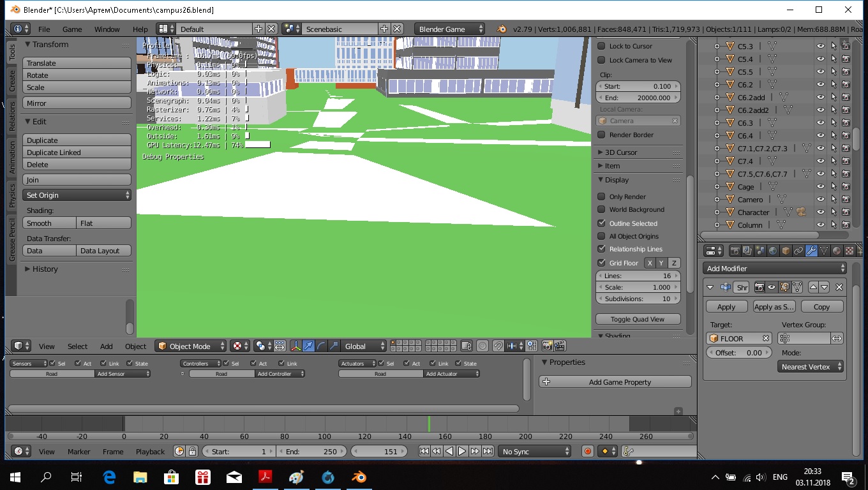Click the OpenGL render image icon

coord(546,346)
